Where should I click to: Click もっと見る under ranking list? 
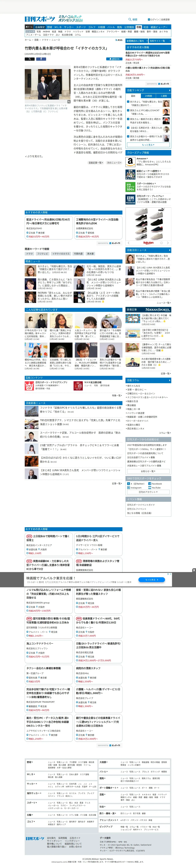pyautogui.click(x=148, y=145)
